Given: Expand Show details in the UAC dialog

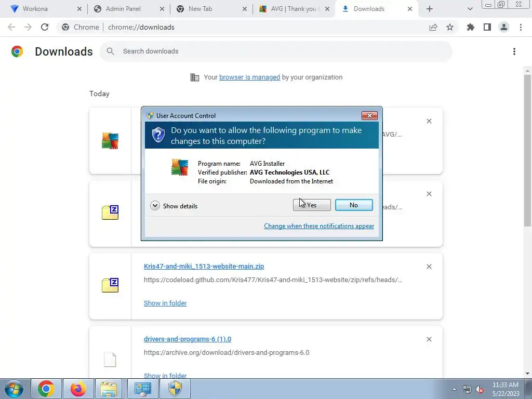Looking at the screenshot, I should [174, 206].
